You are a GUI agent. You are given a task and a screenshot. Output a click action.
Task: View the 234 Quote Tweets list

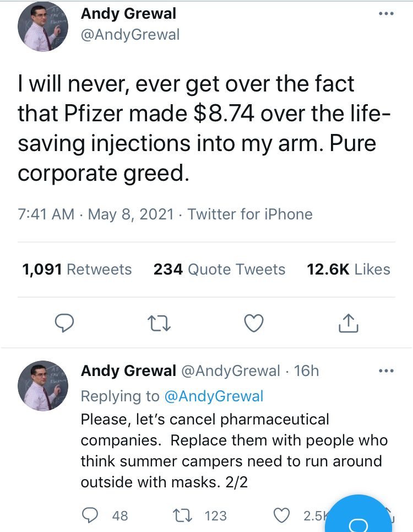(x=219, y=270)
